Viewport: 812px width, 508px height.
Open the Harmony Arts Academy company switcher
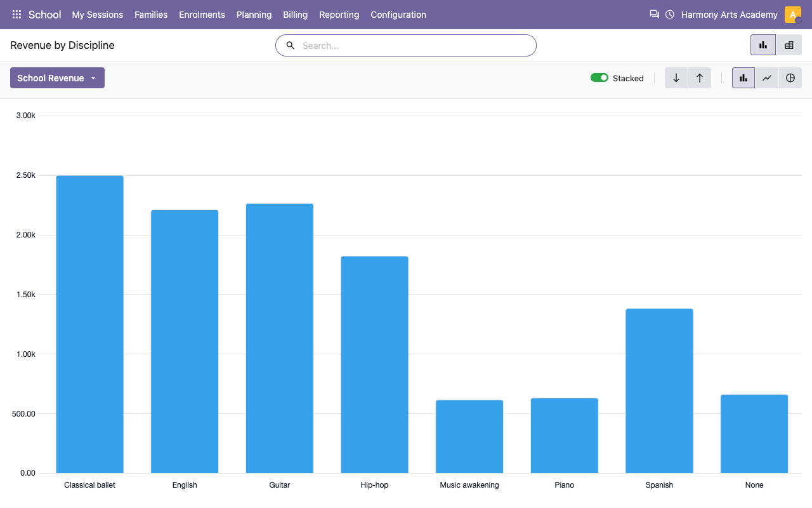click(x=730, y=15)
